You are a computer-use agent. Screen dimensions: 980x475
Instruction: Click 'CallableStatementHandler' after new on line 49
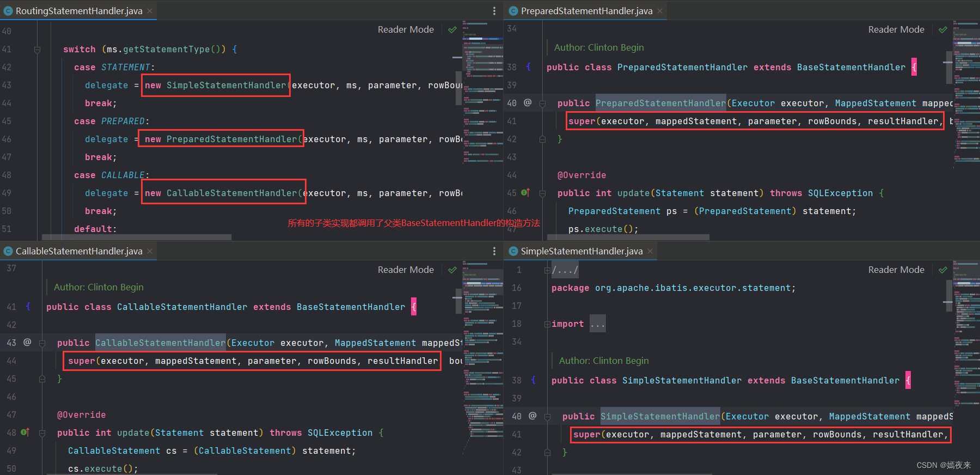231,193
